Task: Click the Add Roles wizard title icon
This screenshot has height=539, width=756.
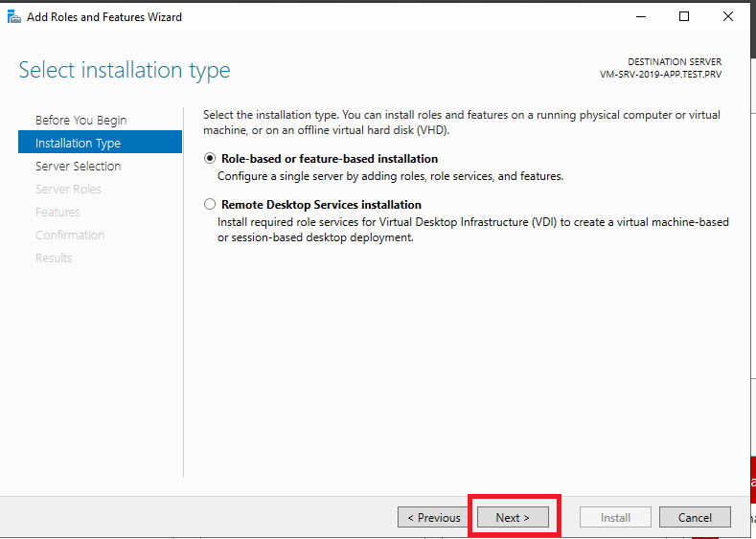Action: pyautogui.click(x=14, y=17)
